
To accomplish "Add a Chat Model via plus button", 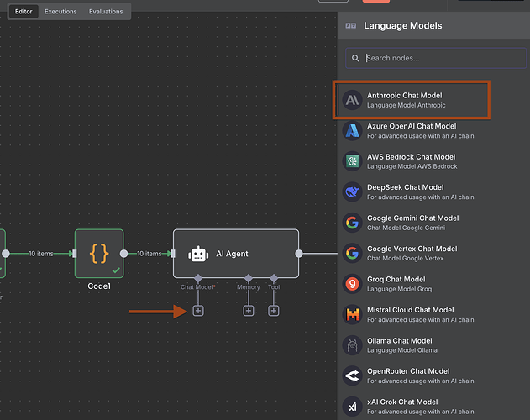I will point(198,311).
